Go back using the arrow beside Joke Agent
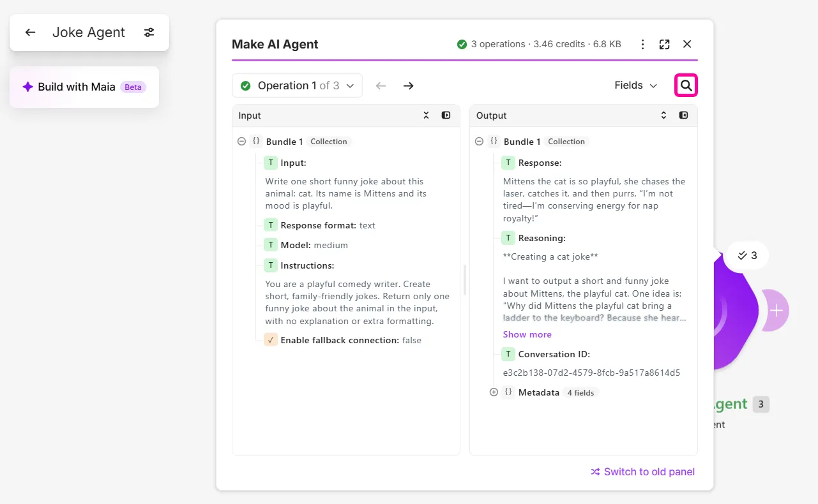The image size is (818, 504). click(30, 33)
